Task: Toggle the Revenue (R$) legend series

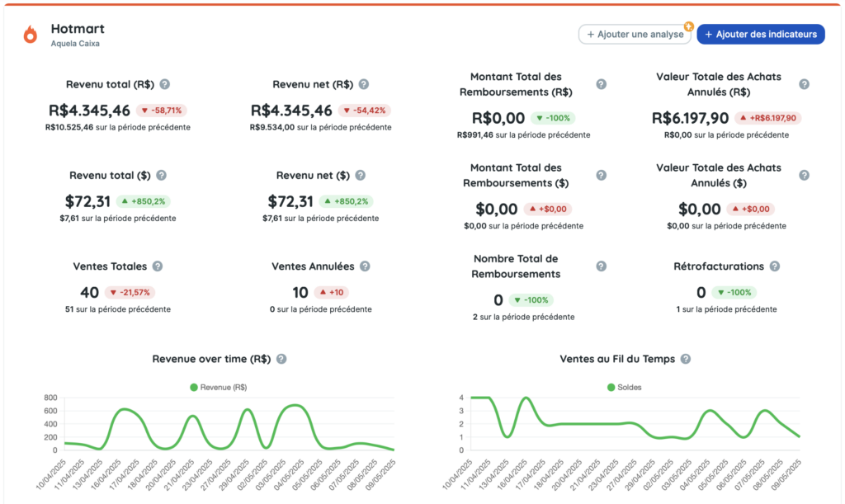Action: click(218, 387)
